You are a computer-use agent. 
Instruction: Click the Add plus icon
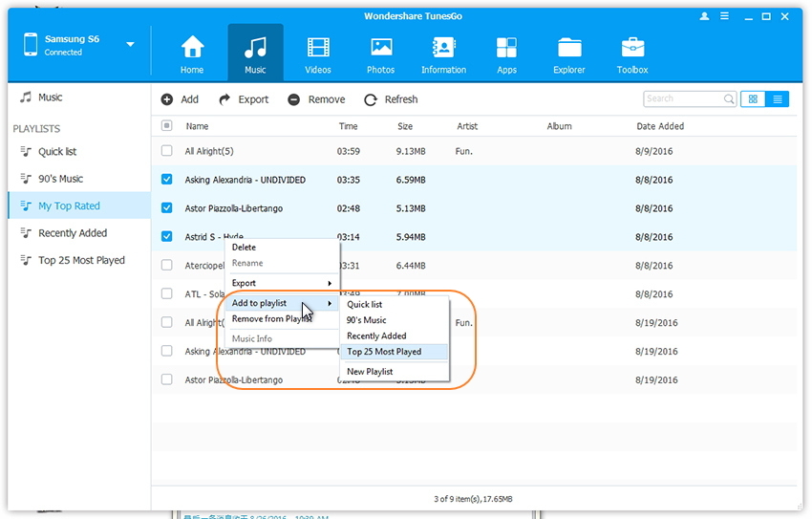(x=167, y=99)
